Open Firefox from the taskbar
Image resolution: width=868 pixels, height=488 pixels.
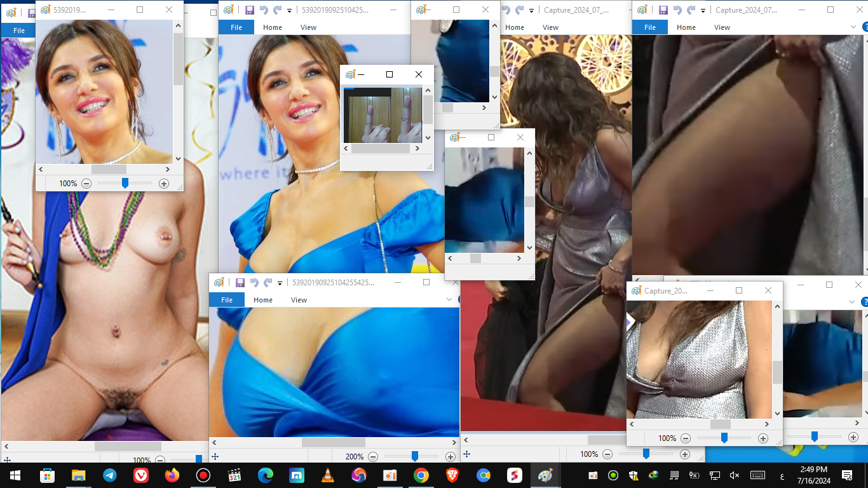coord(172,475)
